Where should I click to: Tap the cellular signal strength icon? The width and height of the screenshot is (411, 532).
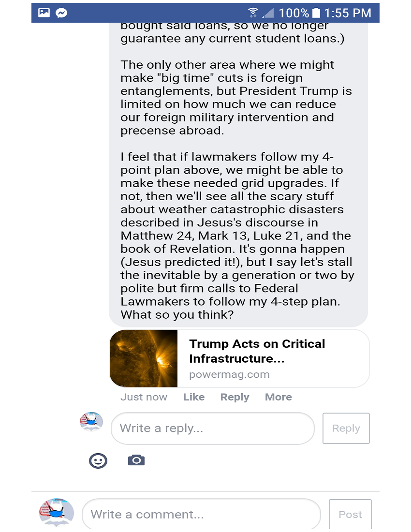pos(268,13)
